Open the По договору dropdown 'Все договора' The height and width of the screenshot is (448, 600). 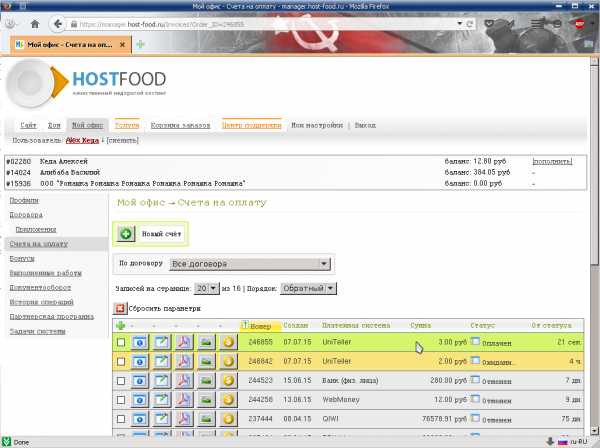[x=250, y=264]
